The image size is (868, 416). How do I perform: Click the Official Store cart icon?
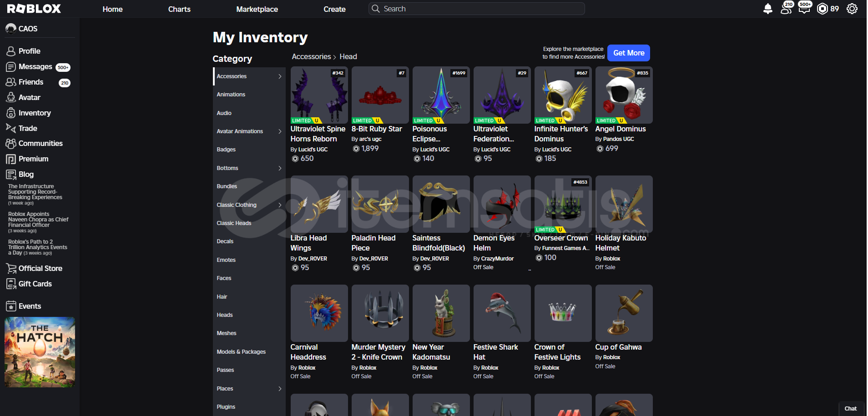coord(11,268)
